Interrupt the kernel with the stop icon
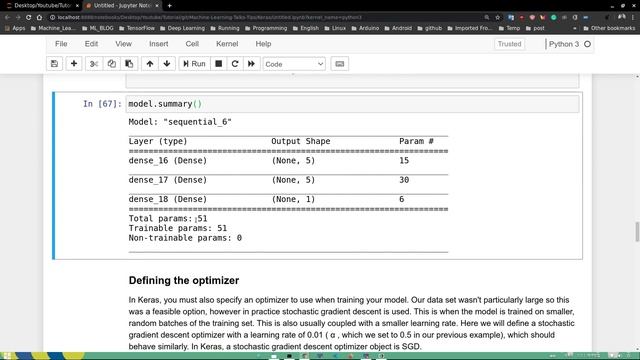Image resolution: width=640 pixels, height=360 pixels. click(219, 64)
